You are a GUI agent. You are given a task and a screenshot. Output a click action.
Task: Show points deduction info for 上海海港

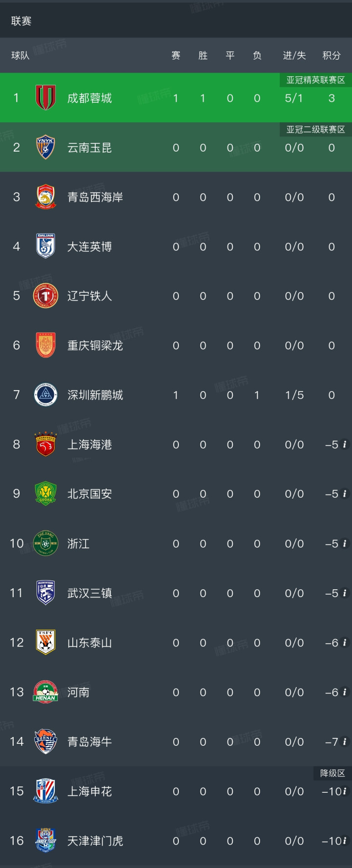345,445
